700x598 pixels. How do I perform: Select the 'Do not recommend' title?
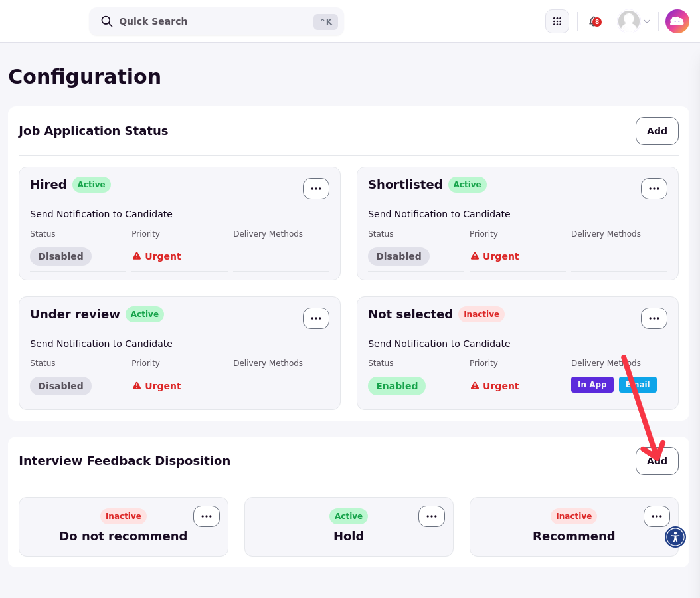point(124,536)
